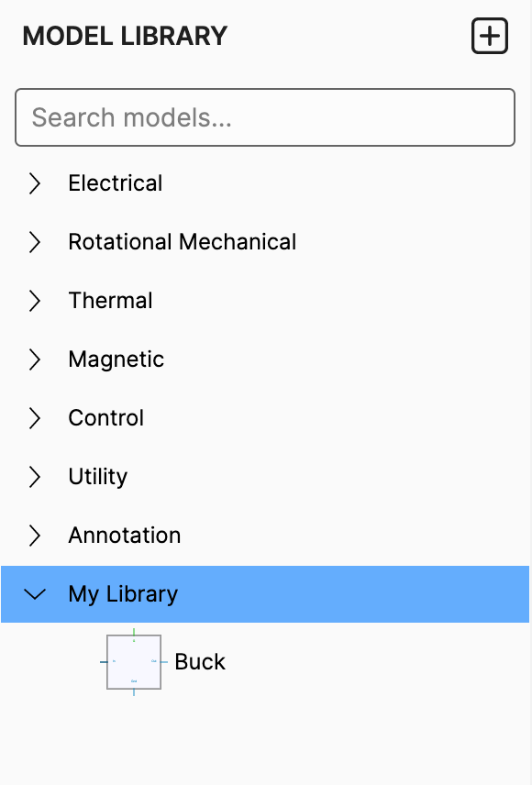This screenshot has width=532, height=785.
Task: Click the add new model plus button
Action: point(489,35)
